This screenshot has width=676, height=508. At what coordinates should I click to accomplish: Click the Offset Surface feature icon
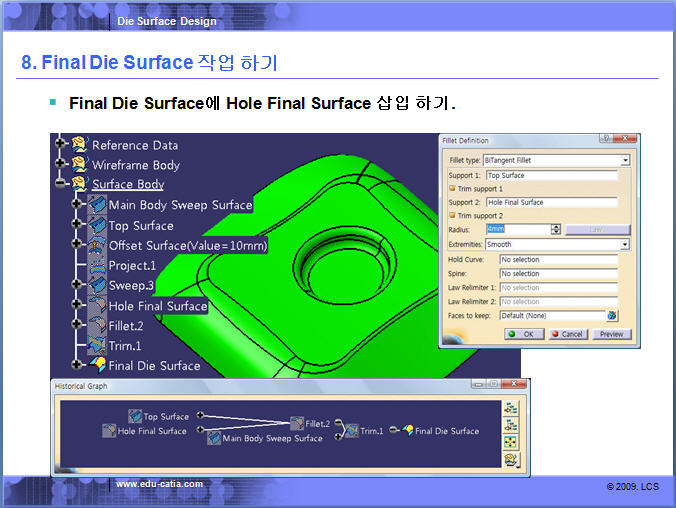(x=97, y=245)
